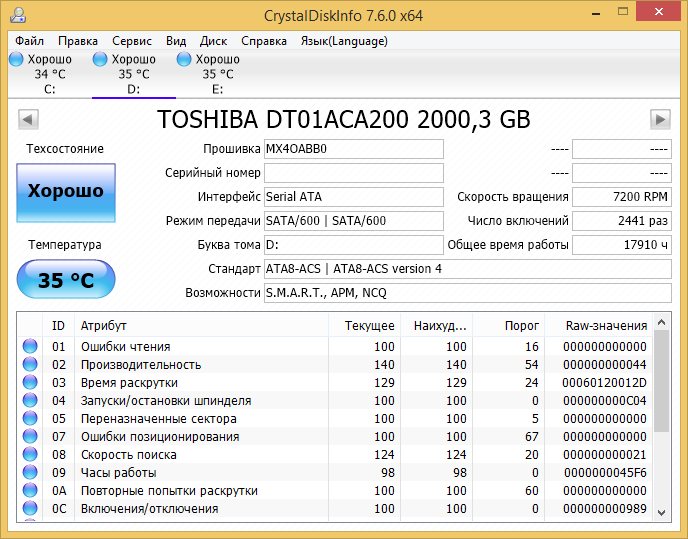Select the Ошибки чтения attribute row
The height and width of the screenshot is (539, 688).
coord(335,346)
